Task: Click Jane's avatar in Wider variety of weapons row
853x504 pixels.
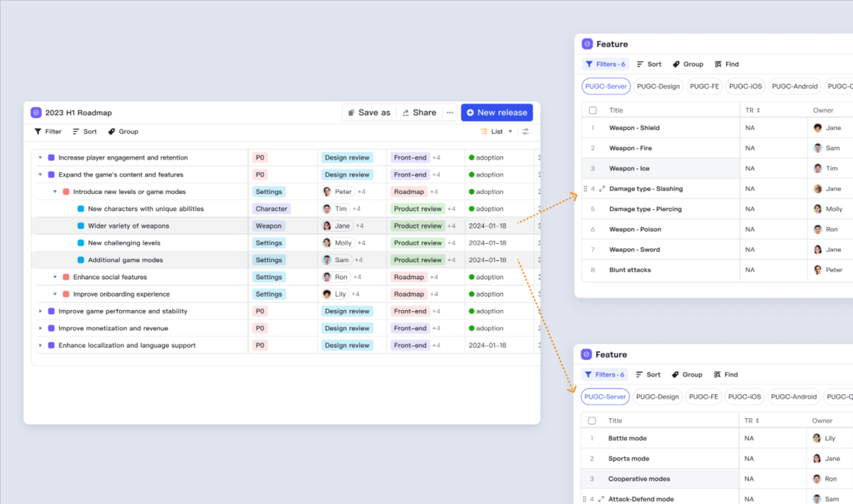Action: 328,226
